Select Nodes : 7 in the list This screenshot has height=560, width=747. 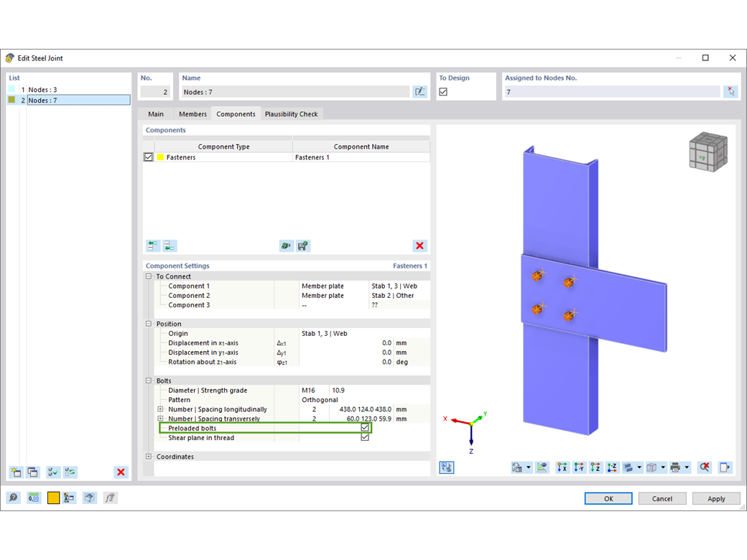[x=78, y=100]
